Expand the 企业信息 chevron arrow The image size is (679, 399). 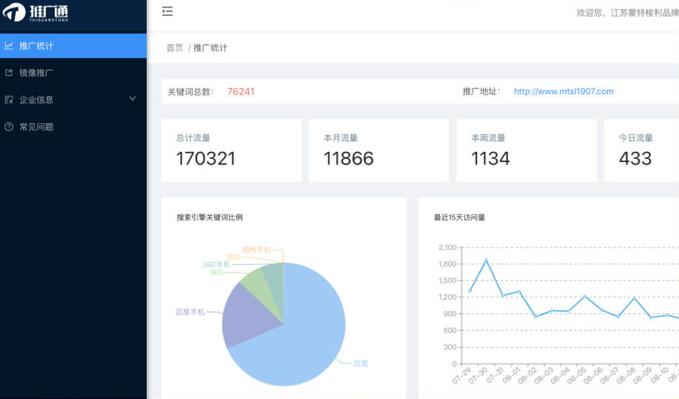pyautogui.click(x=133, y=99)
